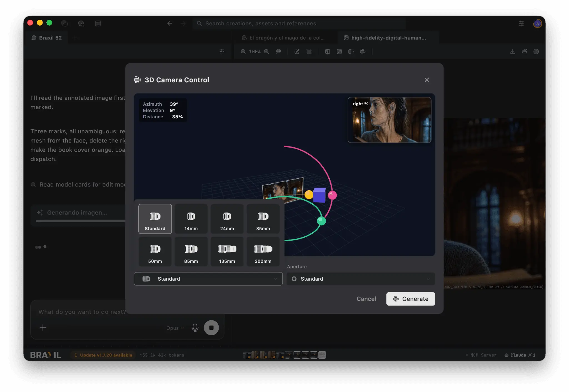Go back with the left arrow
The height and width of the screenshot is (392, 569).
pos(170,24)
